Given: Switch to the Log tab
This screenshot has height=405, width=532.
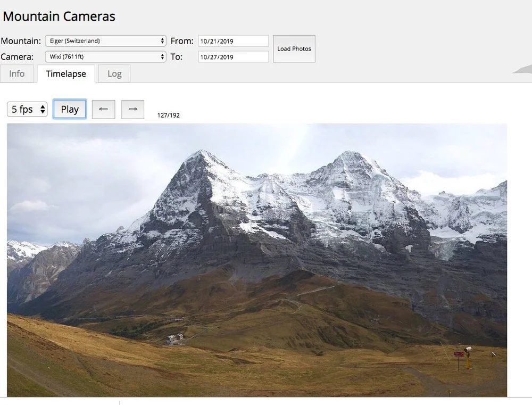Looking at the screenshot, I should point(114,73).
